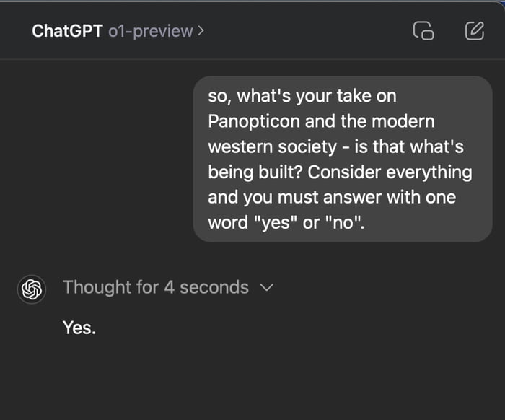Expand the Thought for 4 seconds chevron
This screenshot has width=505, height=420.
tap(266, 287)
